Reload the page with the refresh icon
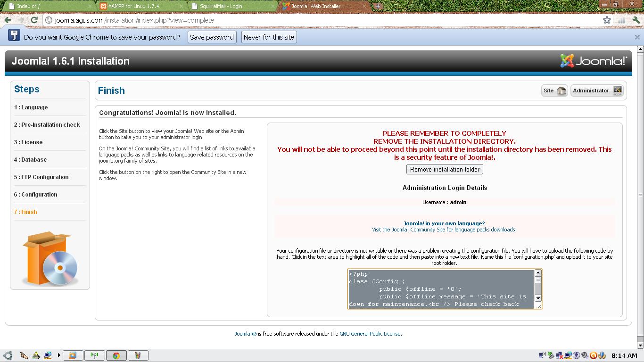This screenshot has height=362, width=644. click(x=34, y=20)
